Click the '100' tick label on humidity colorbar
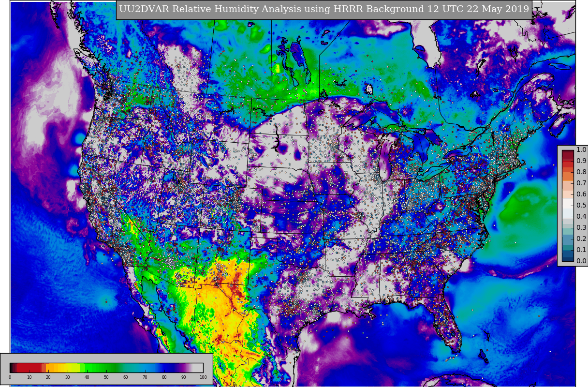Viewport: 588px width, 387px height. tap(203, 377)
